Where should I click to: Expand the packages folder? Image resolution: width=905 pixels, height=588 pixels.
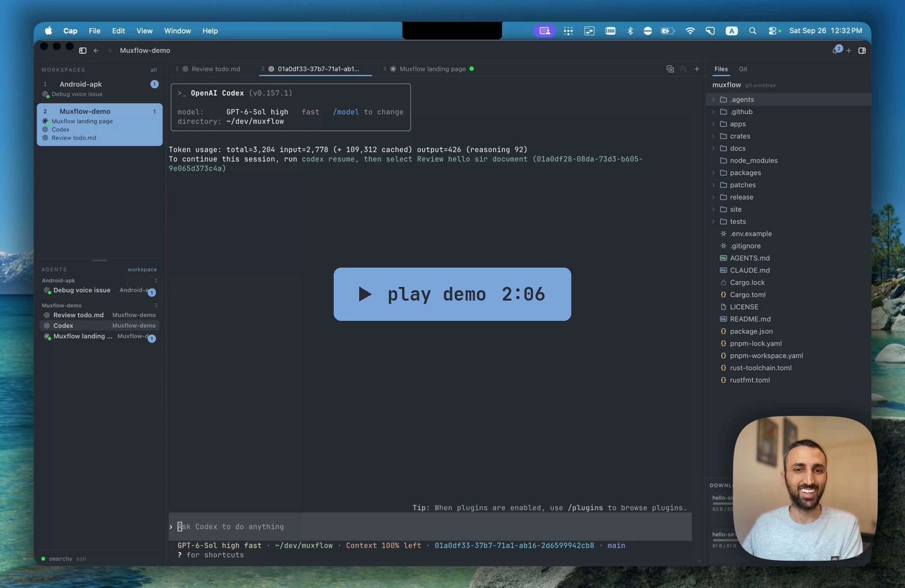(x=713, y=173)
